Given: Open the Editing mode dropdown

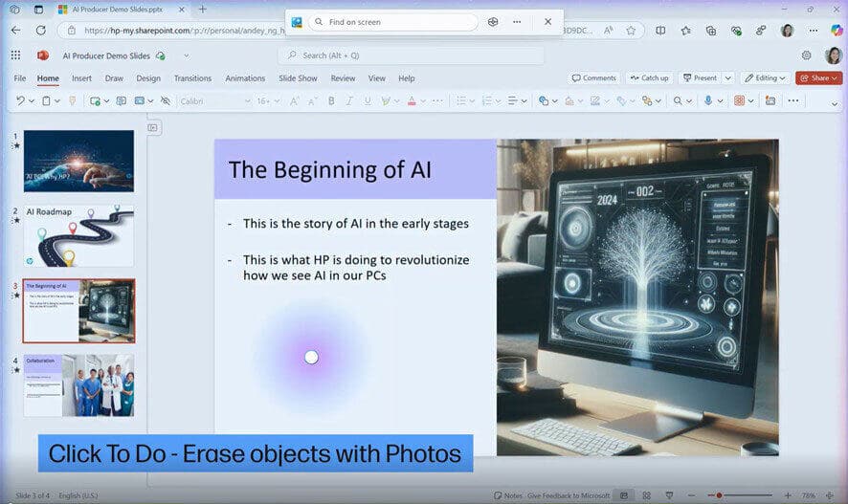Looking at the screenshot, I should point(765,77).
